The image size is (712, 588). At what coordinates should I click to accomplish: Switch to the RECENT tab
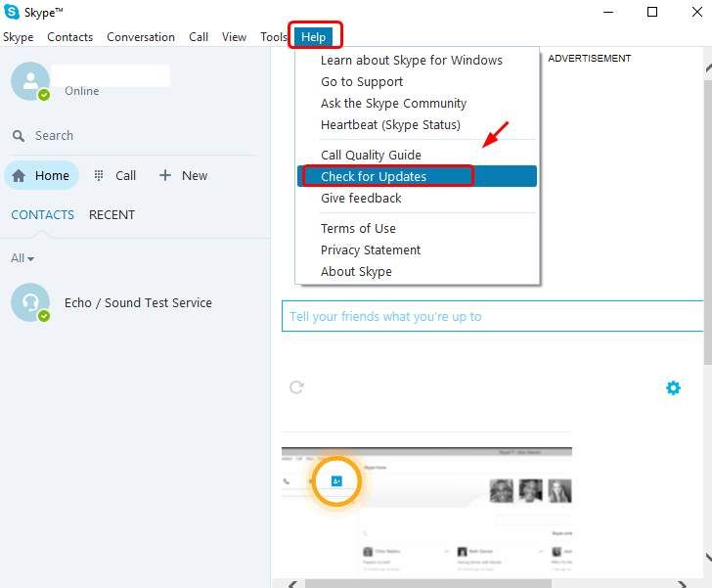(x=111, y=215)
